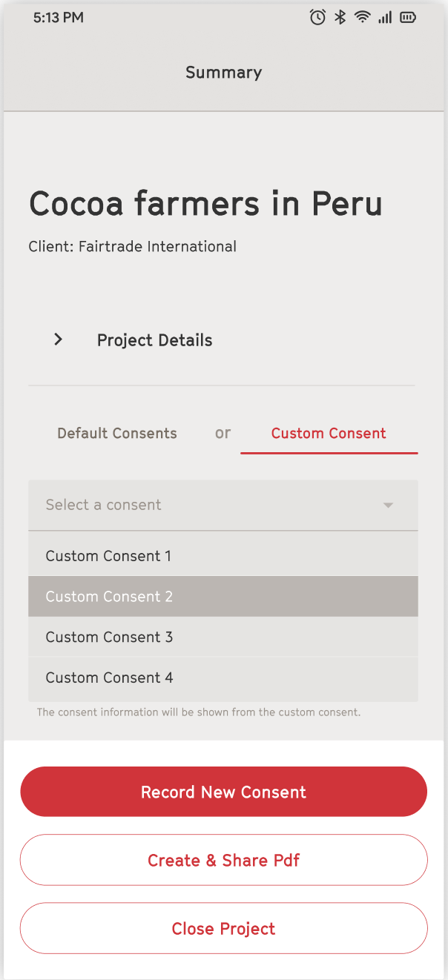Tap the battery indicator icon
The image size is (448, 980).
[408, 18]
